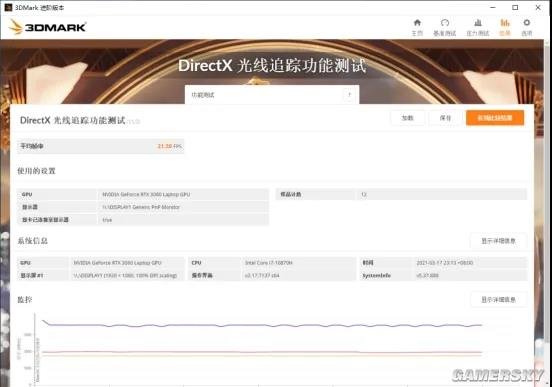
Task: Click the 3DMark logo in the header
Action: 48,27
